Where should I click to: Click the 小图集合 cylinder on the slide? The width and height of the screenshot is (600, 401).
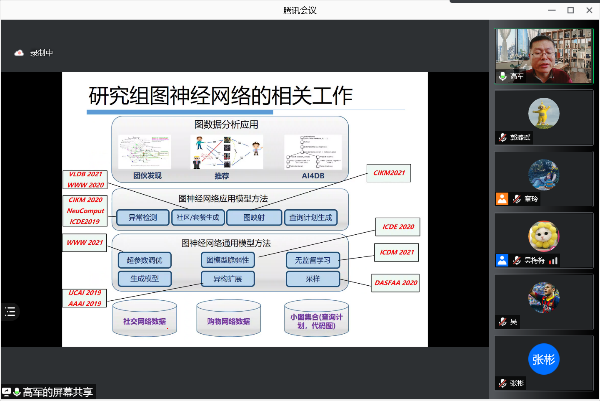point(316,318)
